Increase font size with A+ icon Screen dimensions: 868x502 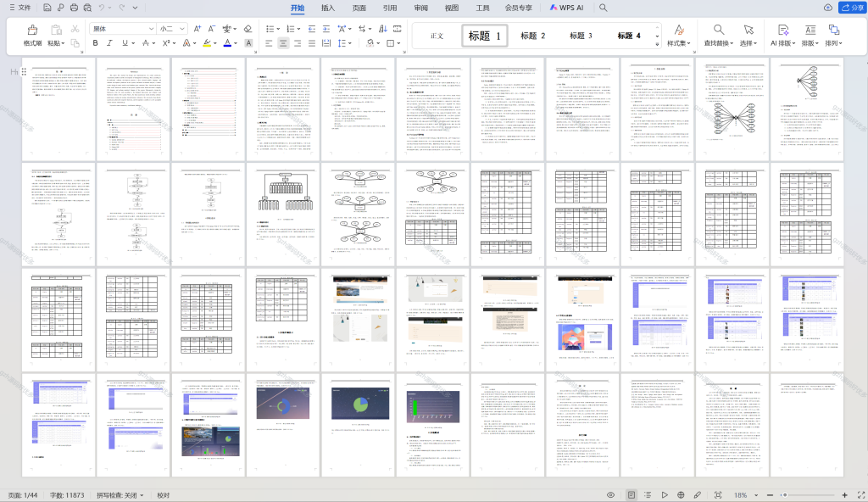[x=197, y=29]
